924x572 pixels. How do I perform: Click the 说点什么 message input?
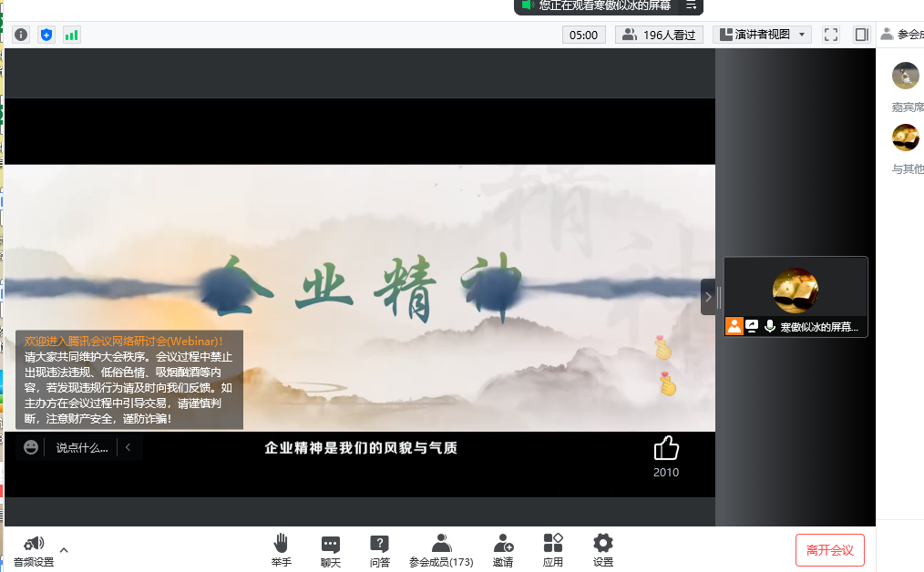click(x=81, y=447)
